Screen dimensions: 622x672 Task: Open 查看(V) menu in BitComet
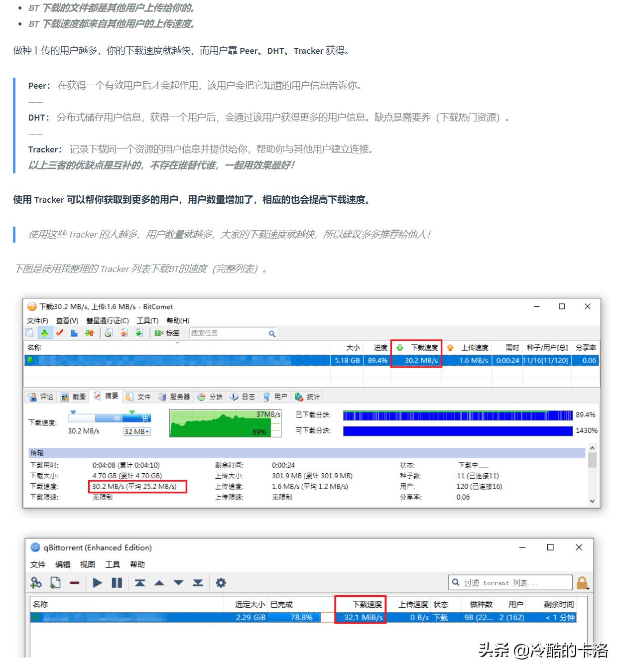pyautogui.click(x=67, y=321)
